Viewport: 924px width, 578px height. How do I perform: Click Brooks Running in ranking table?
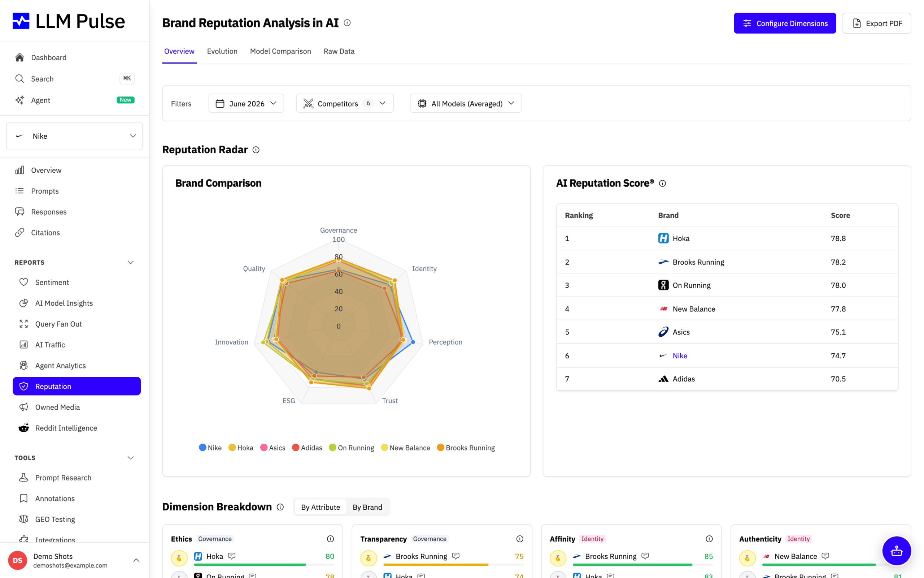tap(698, 262)
